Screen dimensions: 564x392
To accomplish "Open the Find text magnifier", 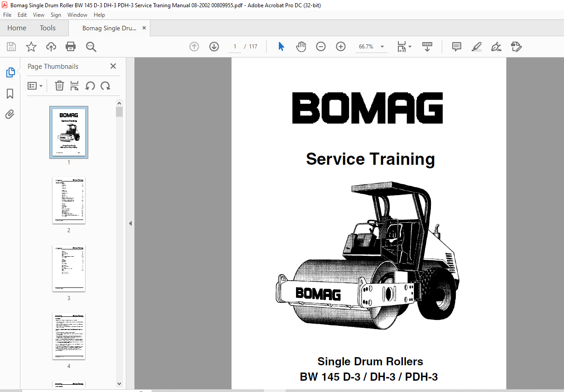I will tap(91, 47).
